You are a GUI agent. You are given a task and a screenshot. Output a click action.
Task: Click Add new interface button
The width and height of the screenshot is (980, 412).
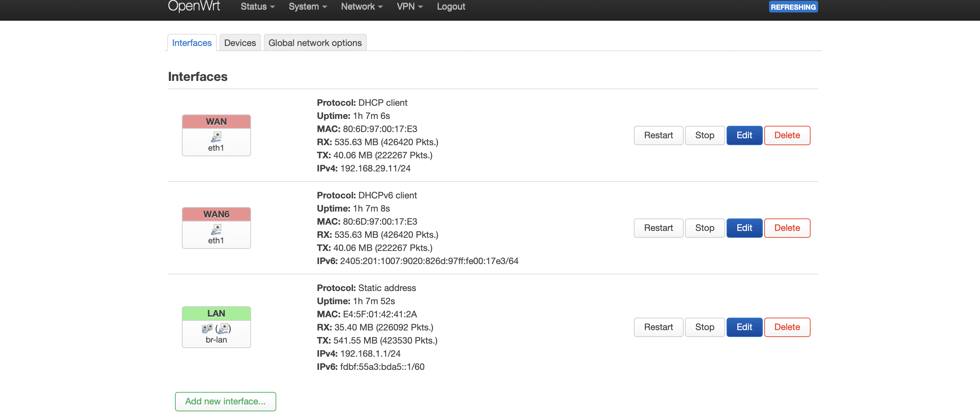(x=225, y=401)
